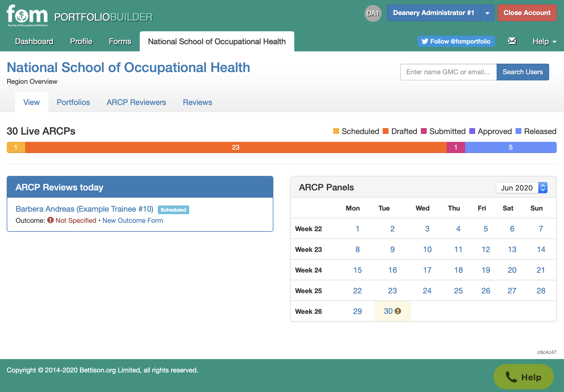Click the National School of Occupational Health heading link

tap(128, 67)
